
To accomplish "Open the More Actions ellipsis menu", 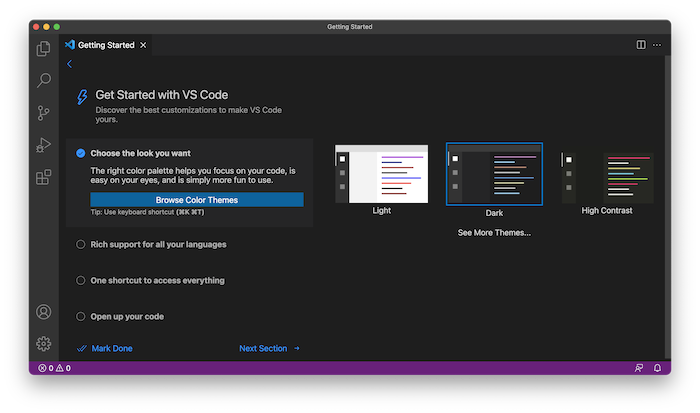I will (657, 45).
